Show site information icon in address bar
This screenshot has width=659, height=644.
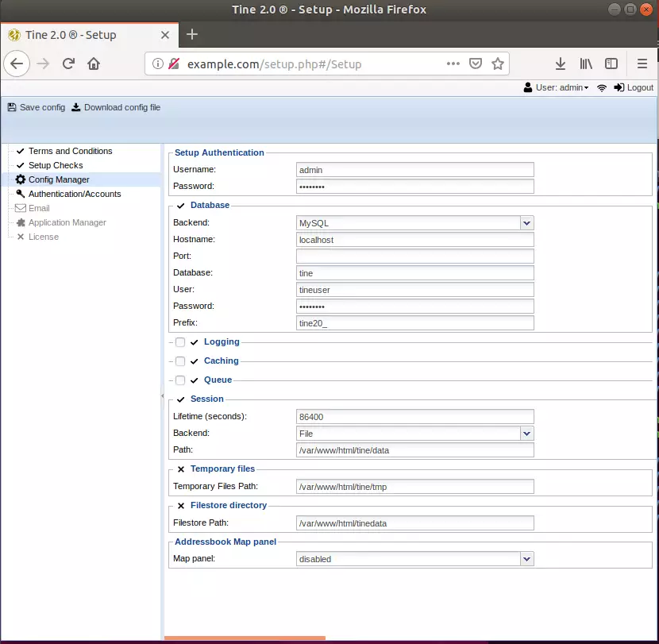[158, 64]
